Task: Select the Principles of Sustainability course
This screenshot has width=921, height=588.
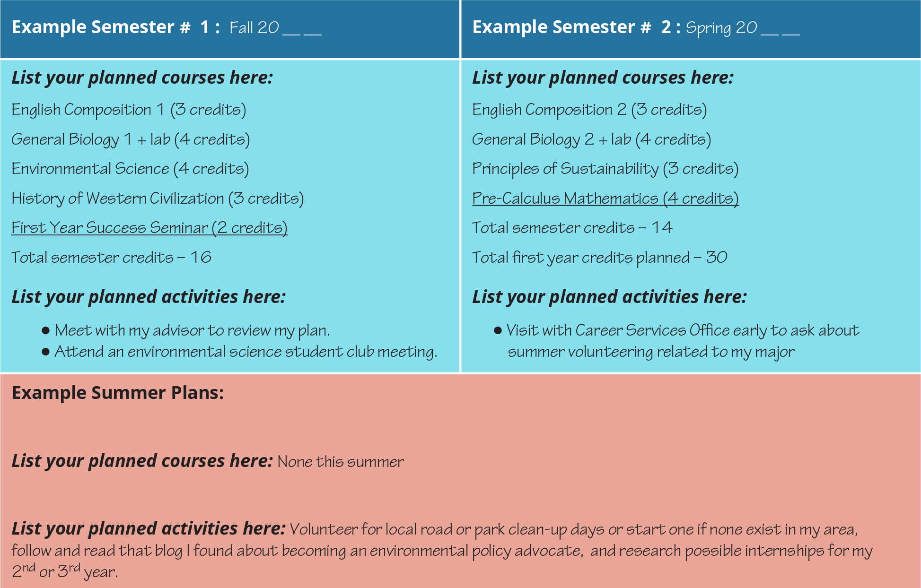Action: [x=605, y=169]
